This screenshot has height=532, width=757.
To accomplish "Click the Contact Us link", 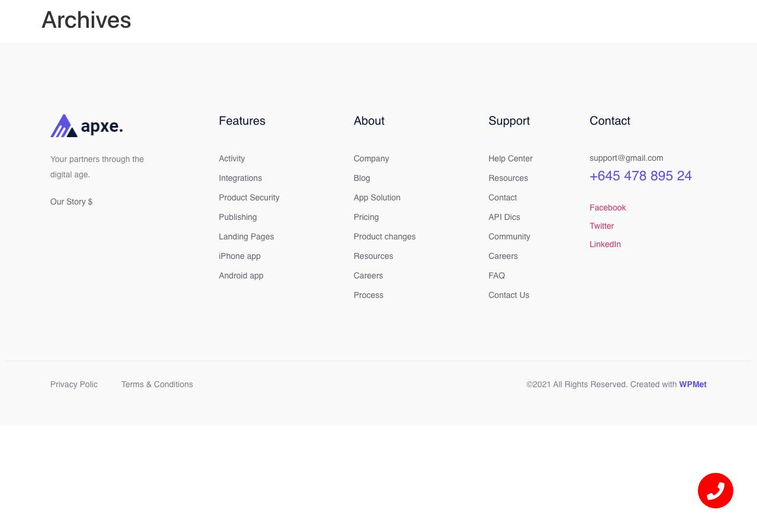I will 509,295.
